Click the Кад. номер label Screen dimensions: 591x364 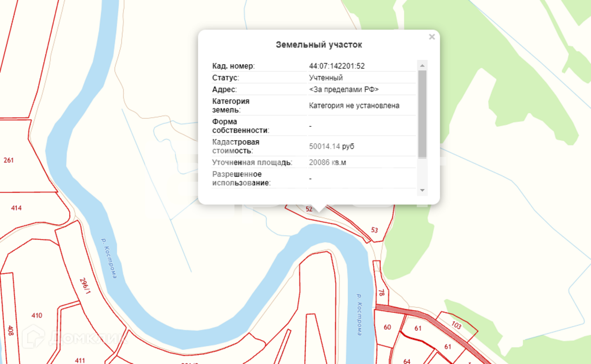coord(233,66)
